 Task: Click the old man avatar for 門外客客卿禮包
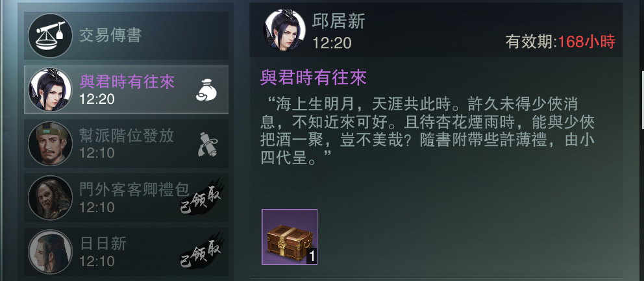tap(50, 197)
